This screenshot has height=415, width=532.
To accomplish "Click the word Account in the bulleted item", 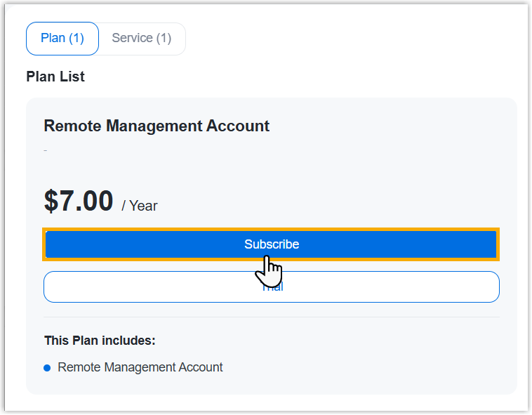I will [201, 367].
